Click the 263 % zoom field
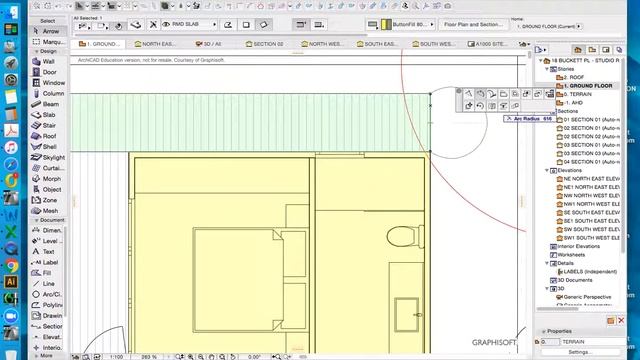 (x=149, y=357)
